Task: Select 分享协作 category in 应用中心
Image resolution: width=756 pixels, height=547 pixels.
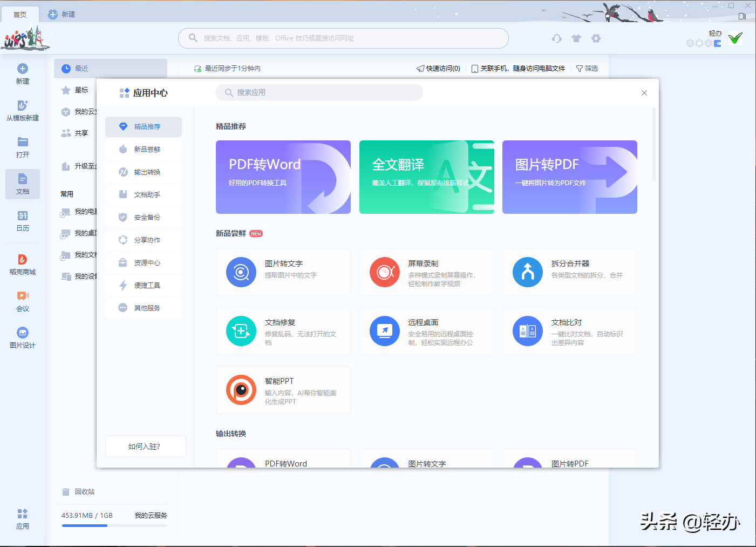Action: pos(144,240)
